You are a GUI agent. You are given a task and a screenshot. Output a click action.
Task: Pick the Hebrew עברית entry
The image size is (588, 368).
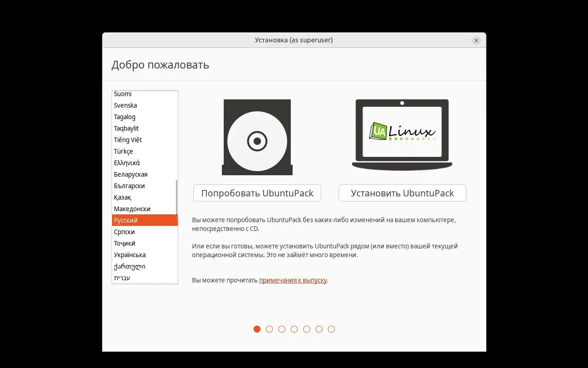click(145, 278)
